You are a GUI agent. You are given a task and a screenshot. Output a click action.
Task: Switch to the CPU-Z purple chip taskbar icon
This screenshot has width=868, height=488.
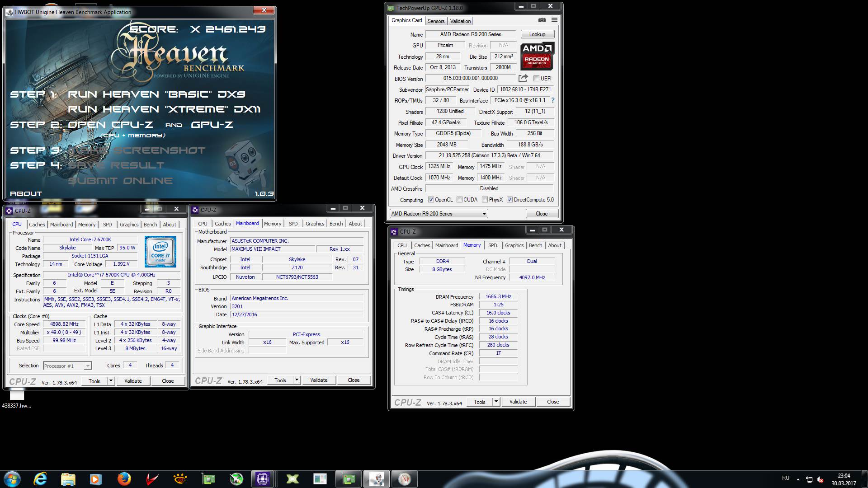pos(263,479)
